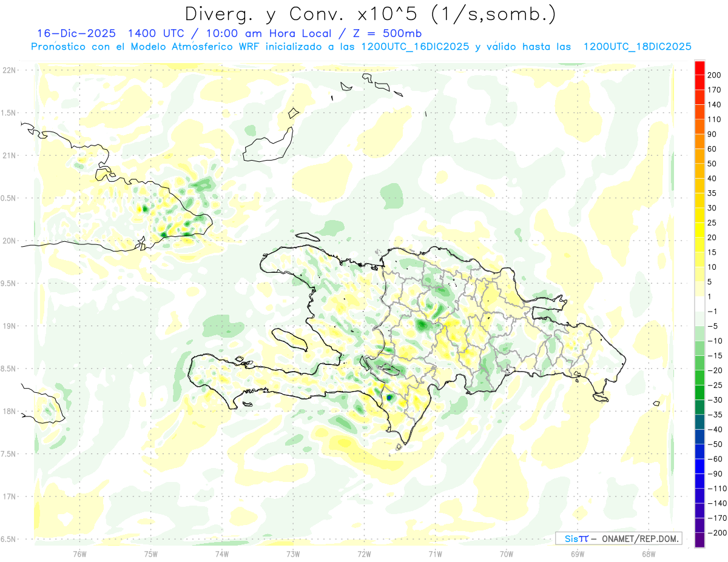Click the '19N' latitude label

pos(9,326)
